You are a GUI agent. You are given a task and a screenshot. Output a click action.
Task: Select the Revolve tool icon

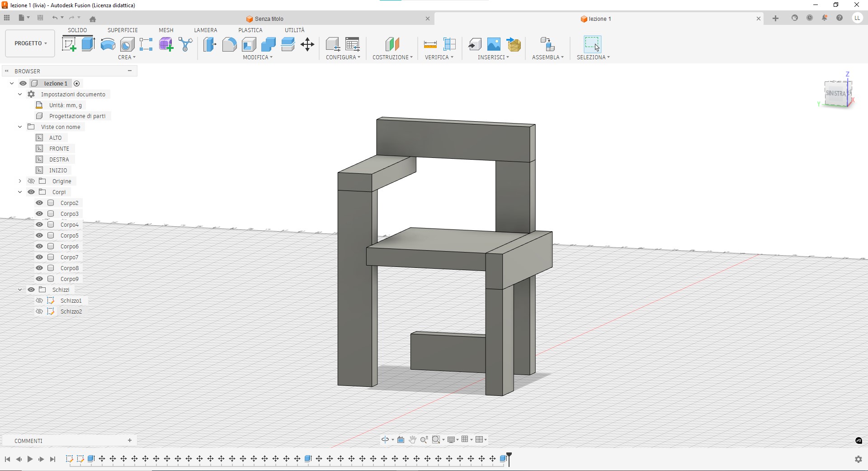tap(108, 44)
